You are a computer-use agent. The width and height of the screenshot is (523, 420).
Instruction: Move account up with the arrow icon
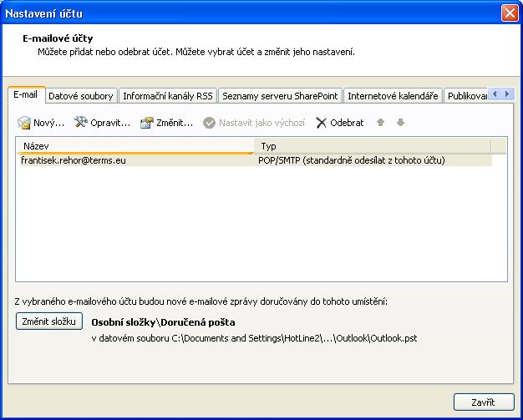click(x=380, y=123)
